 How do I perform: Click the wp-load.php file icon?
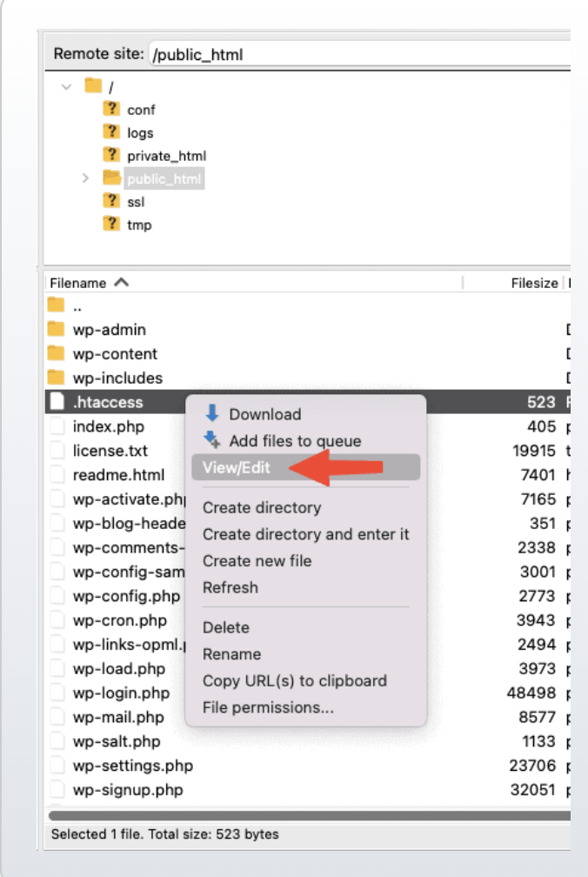click(x=57, y=668)
